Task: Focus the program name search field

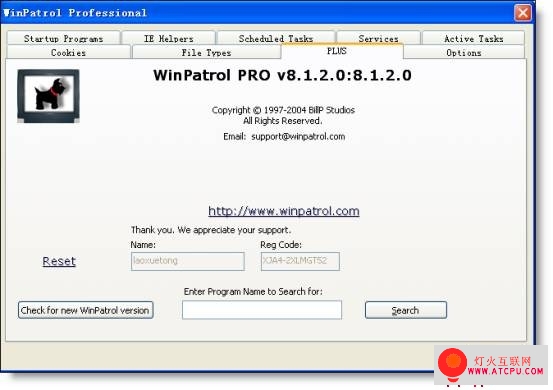Action: pyautogui.click(x=262, y=310)
